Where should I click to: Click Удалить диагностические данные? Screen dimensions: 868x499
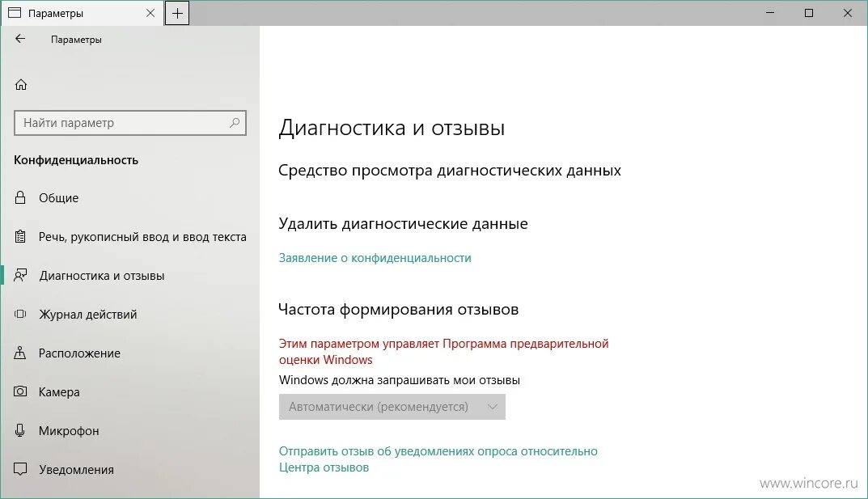tap(403, 224)
